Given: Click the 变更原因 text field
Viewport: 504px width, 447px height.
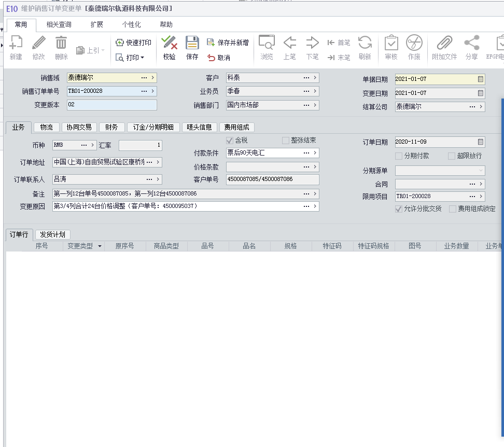Looking at the screenshot, I should click(186, 206).
